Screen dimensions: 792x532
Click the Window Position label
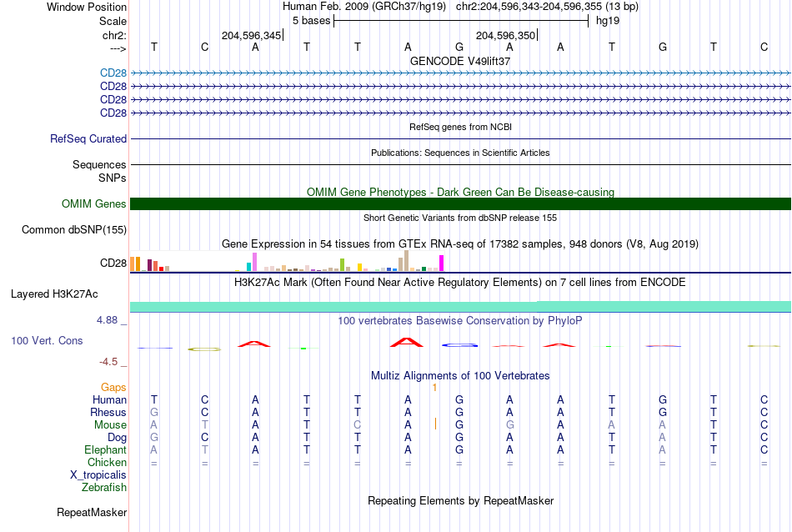(x=87, y=7)
